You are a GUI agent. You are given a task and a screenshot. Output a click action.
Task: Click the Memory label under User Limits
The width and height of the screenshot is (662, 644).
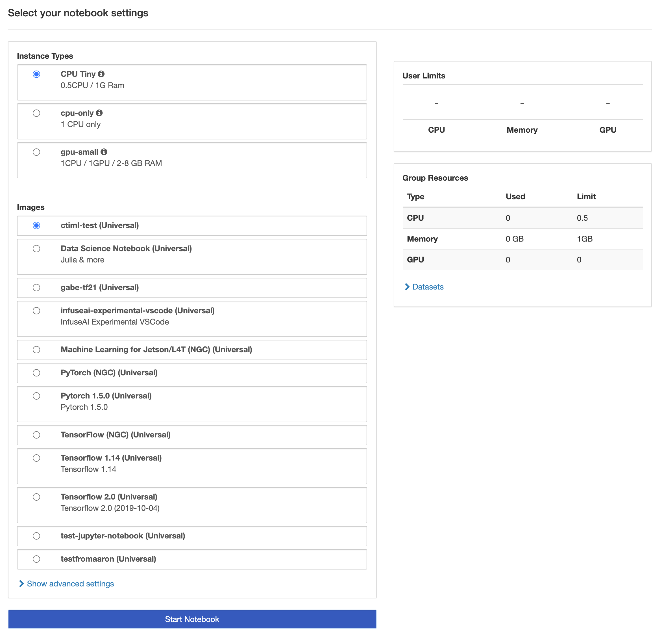(x=522, y=130)
